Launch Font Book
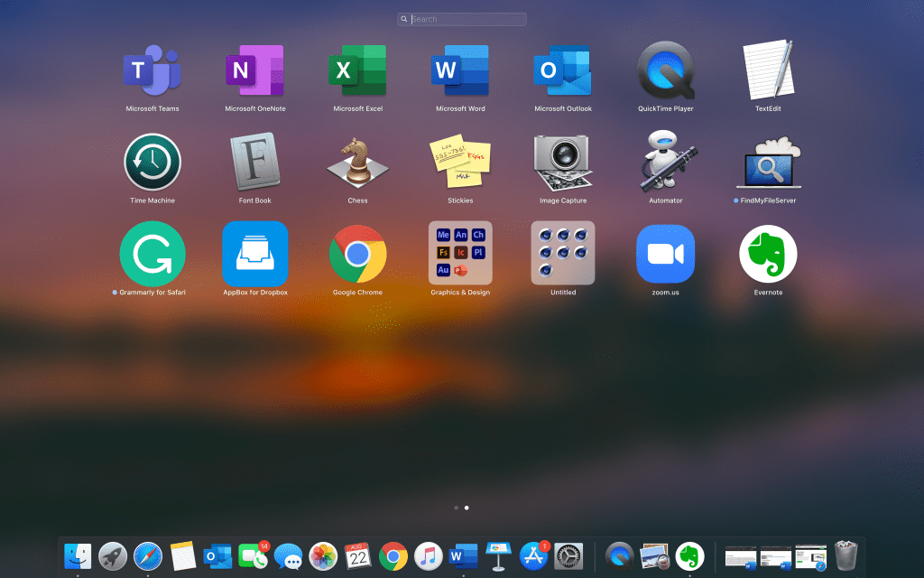The image size is (924, 578). coord(254,163)
